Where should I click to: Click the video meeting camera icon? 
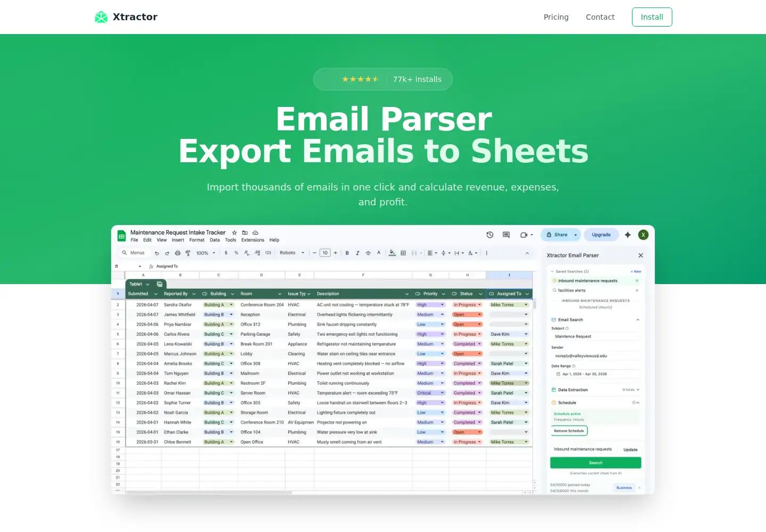[524, 235]
